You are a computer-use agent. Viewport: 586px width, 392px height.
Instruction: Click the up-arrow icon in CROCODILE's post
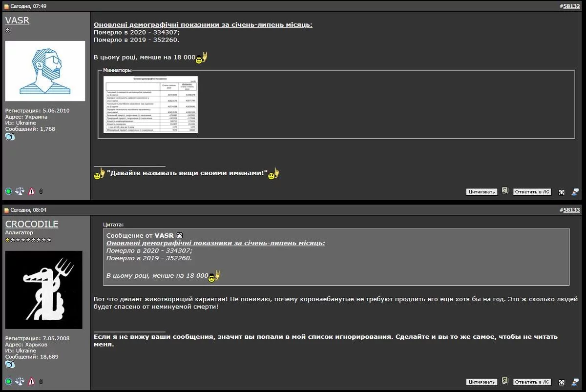pyautogui.click(x=562, y=382)
